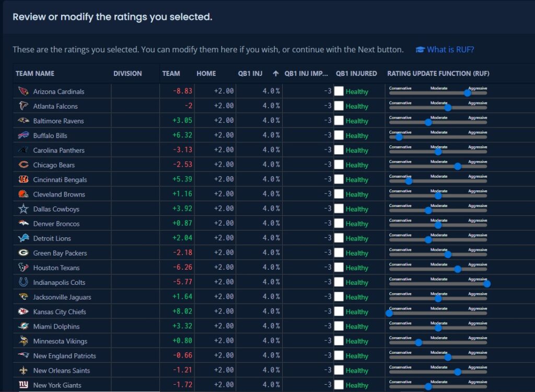Image resolution: width=535 pixels, height=392 pixels.
Task: Sort by TEAM rating column header
Action: point(171,73)
